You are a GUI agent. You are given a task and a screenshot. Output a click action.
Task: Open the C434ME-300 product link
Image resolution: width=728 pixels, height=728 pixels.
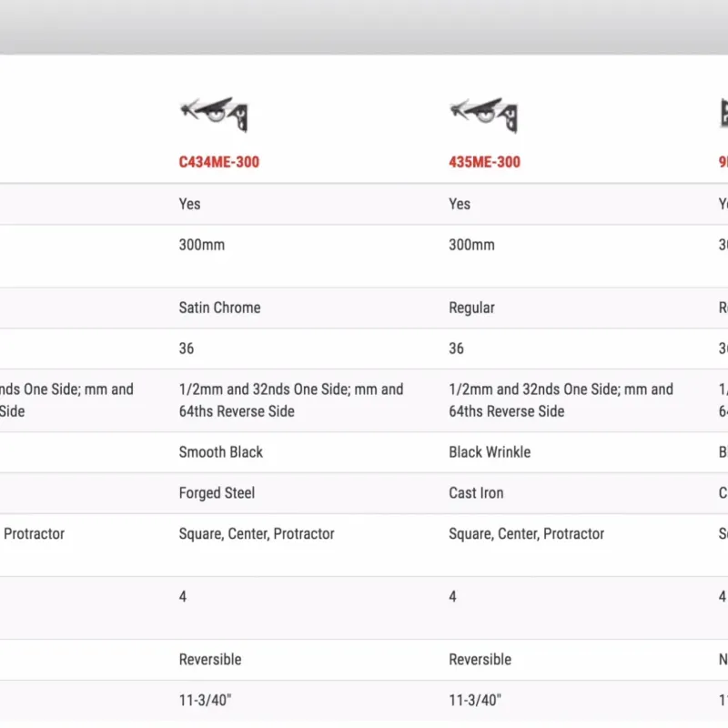click(219, 162)
